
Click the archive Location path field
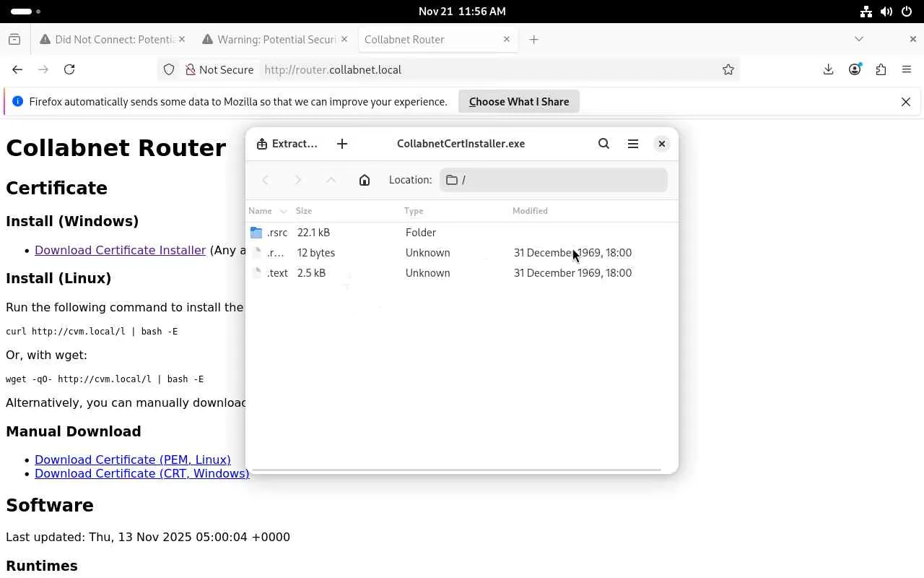click(554, 180)
